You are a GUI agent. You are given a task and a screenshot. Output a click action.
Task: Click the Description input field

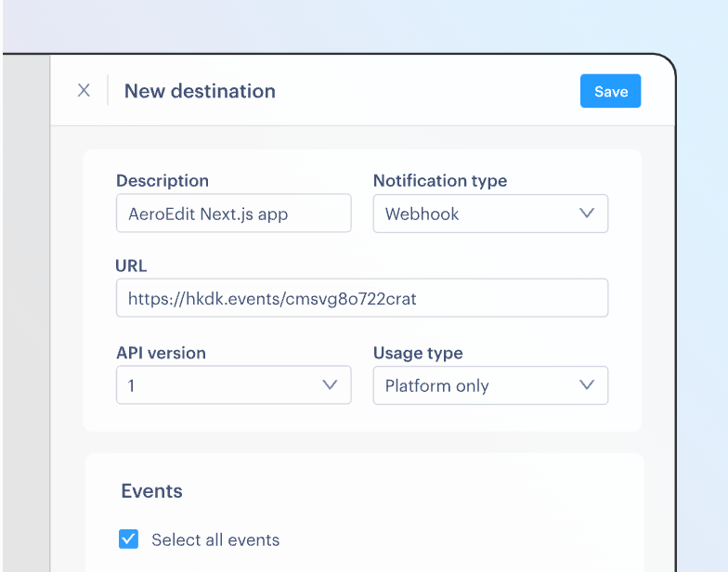[x=234, y=214]
